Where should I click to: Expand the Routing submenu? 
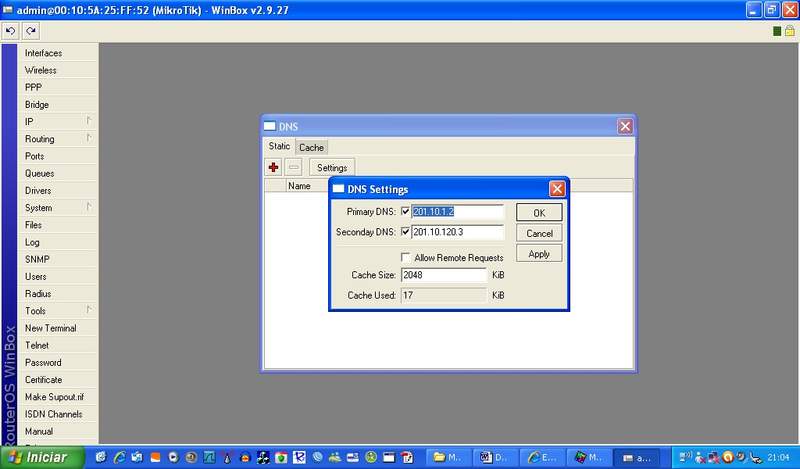[57, 139]
